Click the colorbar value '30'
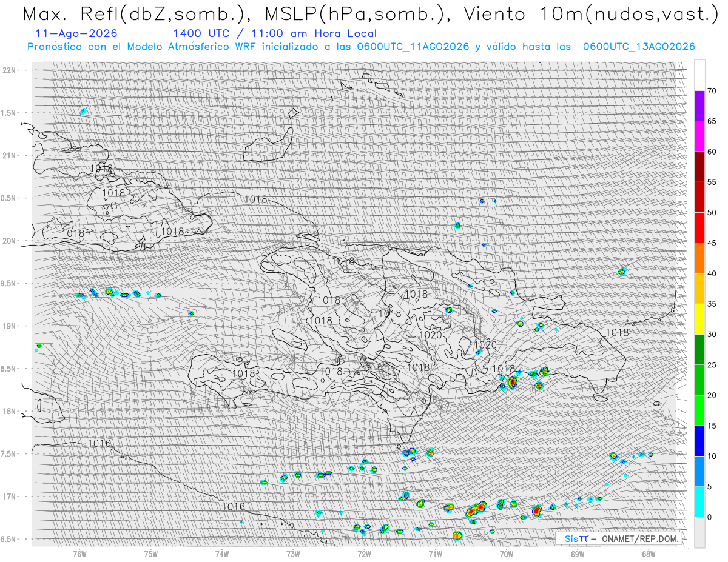 click(712, 334)
